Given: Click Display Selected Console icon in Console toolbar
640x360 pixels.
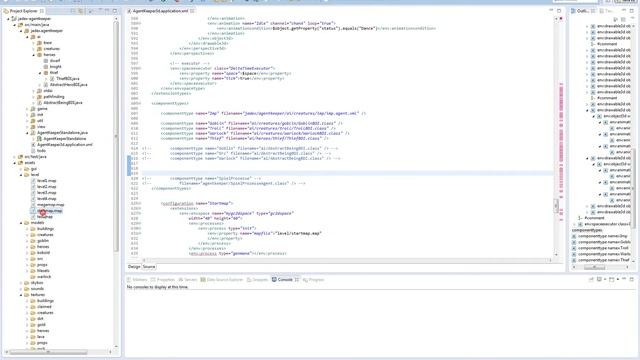Looking at the screenshot, I should [x=600, y=280].
